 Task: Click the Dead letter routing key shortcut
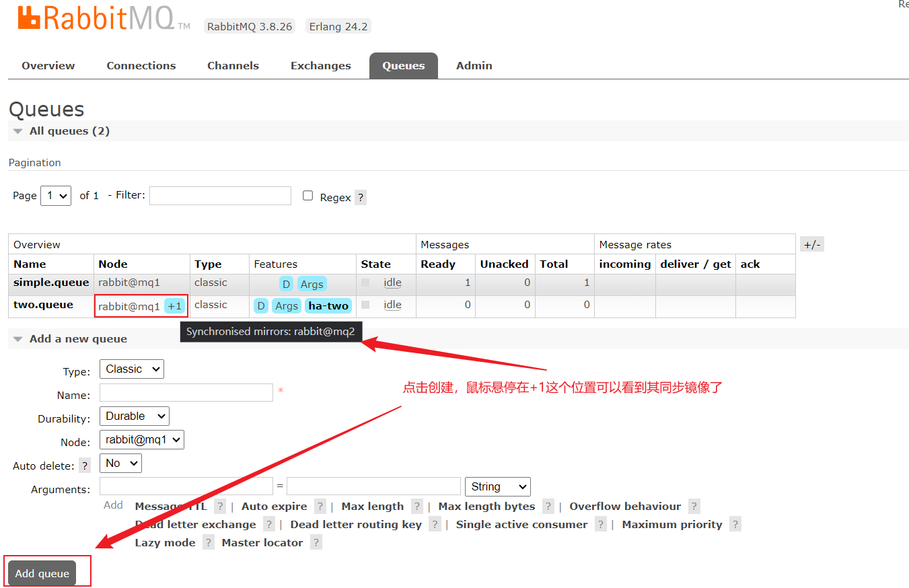[356, 525]
